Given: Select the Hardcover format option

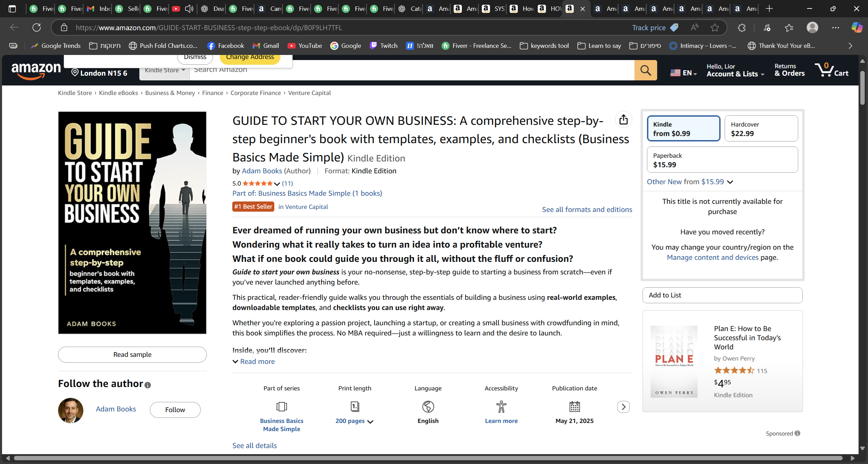Looking at the screenshot, I should [x=761, y=129].
